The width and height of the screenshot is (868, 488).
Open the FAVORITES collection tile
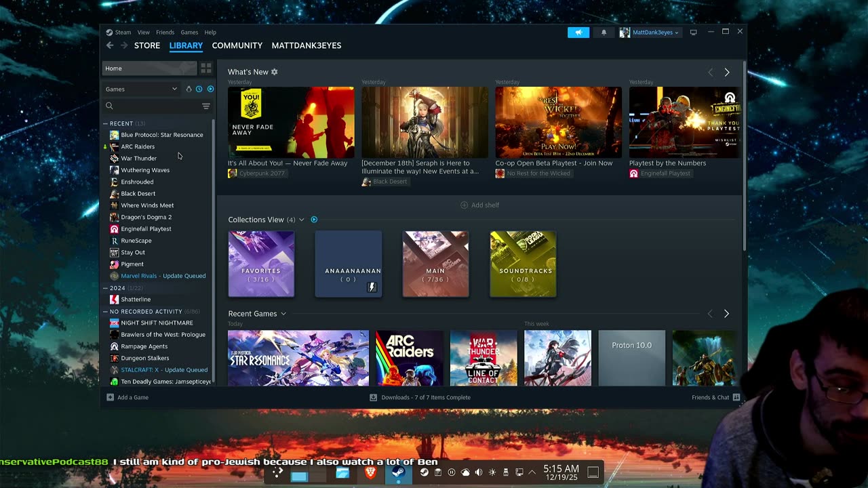tap(261, 264)
